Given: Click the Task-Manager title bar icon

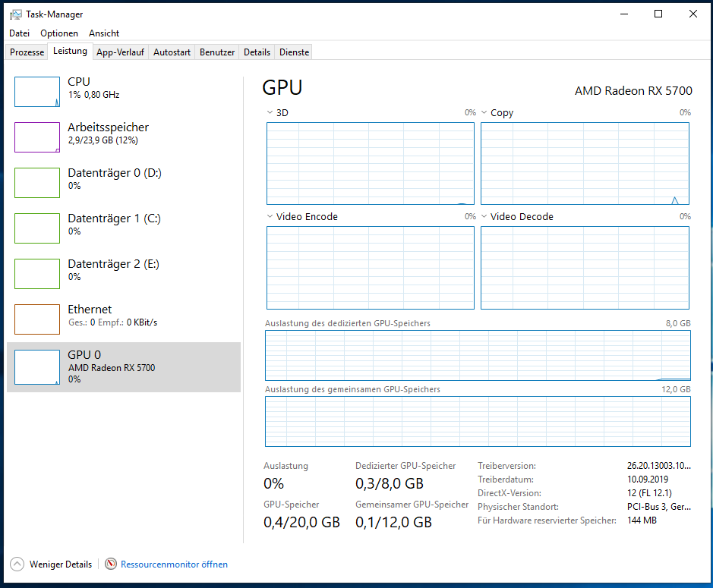Looking at the screenshot, I should 15,14.
